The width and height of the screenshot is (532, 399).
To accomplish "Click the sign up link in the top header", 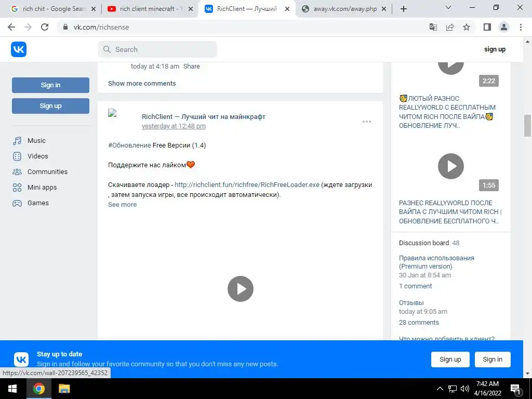I will pyautogui.click(x=495, y=49).
